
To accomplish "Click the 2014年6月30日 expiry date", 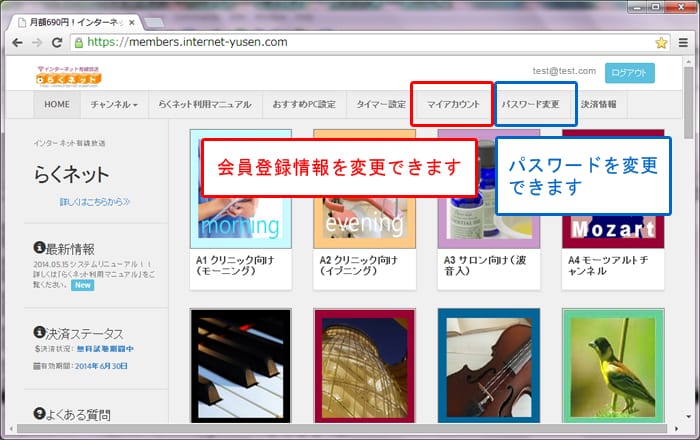I will pos(101,366).
